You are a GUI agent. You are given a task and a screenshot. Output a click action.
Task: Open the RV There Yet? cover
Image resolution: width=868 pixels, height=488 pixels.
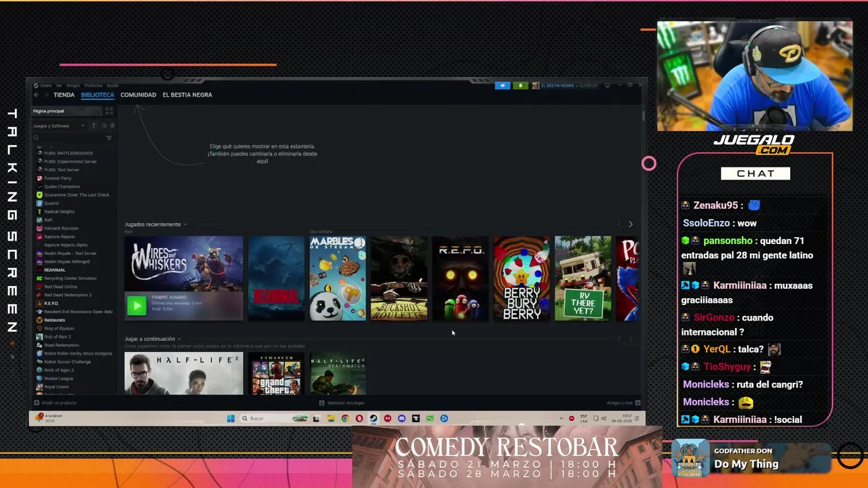pyautogui.click(x=583, y=279)
